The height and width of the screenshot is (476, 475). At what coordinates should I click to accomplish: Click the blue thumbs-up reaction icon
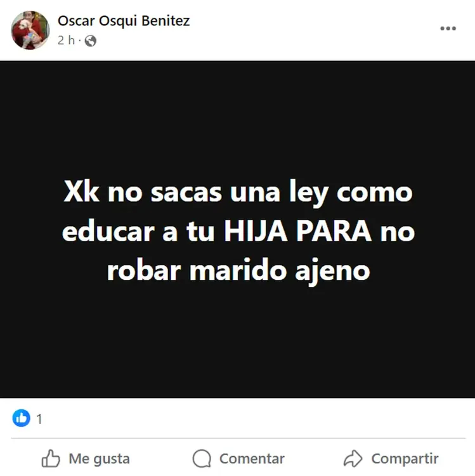21,418
